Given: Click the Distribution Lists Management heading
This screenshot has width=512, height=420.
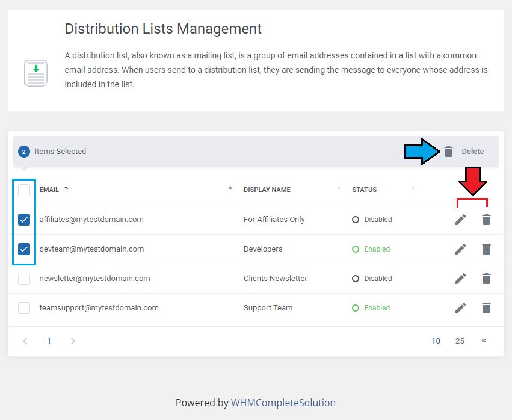Looking at the screenshot, I should click(163, 29).
